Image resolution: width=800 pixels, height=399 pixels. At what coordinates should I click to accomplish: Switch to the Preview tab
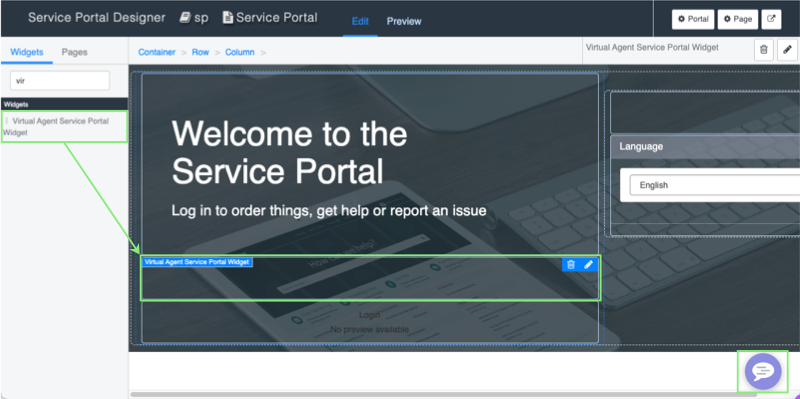(x=404, y=21)
